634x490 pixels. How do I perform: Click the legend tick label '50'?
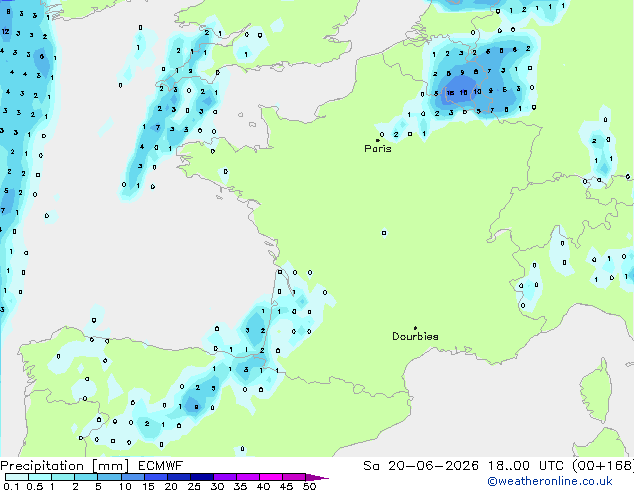[310, 486]
